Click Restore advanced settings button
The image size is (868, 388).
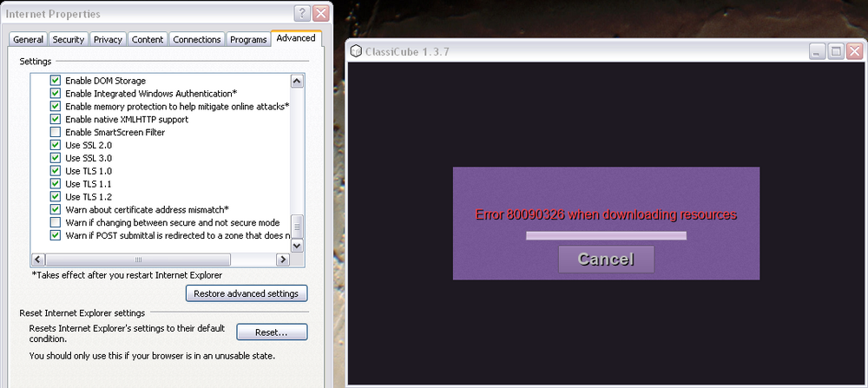tap(247, 293)
